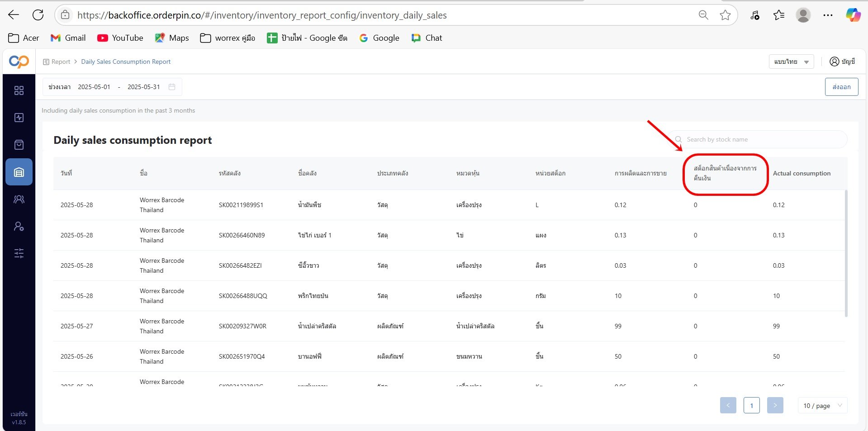Click the รหัสคลัง column header

click(x=229, y=173)
